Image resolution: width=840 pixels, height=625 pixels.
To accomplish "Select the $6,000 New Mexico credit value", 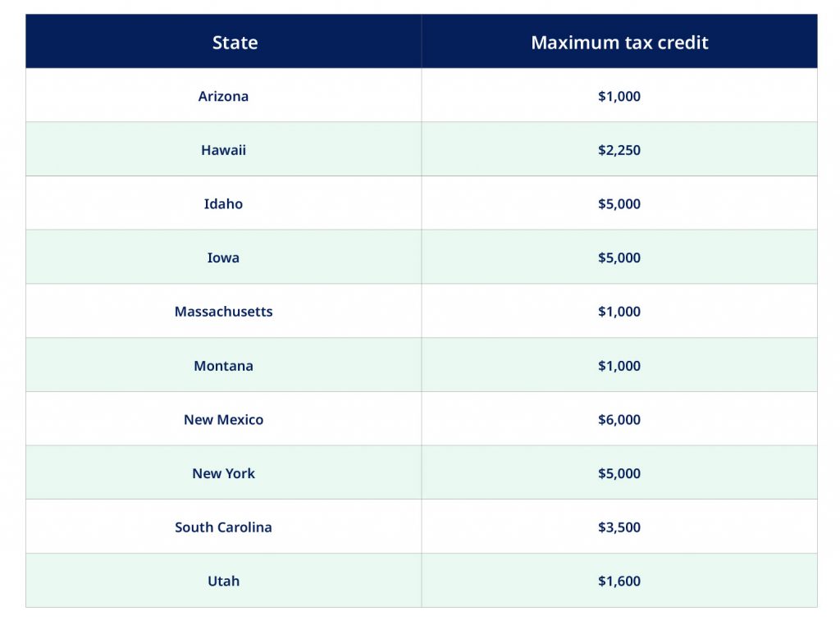I will coord(619,419).
